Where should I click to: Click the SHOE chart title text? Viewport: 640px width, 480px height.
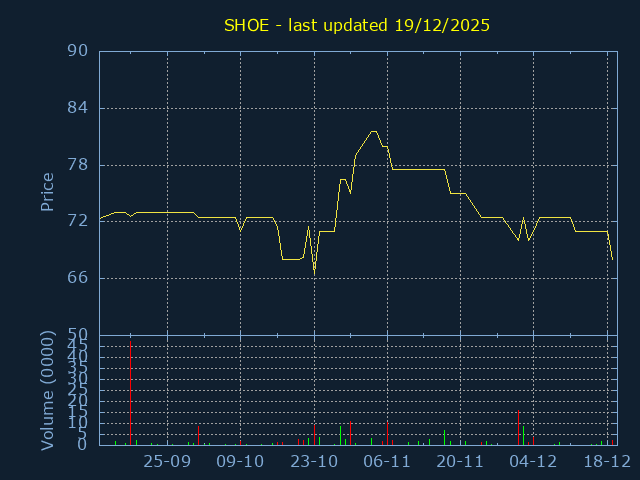point(356,25)
